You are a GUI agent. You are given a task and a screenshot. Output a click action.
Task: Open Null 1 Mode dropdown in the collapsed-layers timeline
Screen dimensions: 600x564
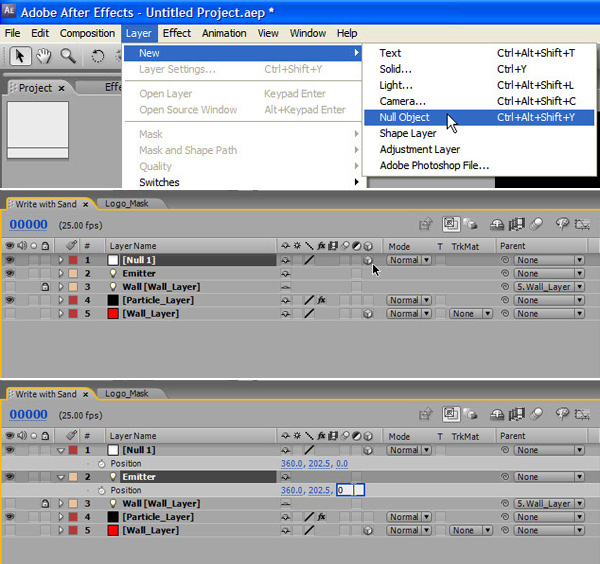pos(409,260)
